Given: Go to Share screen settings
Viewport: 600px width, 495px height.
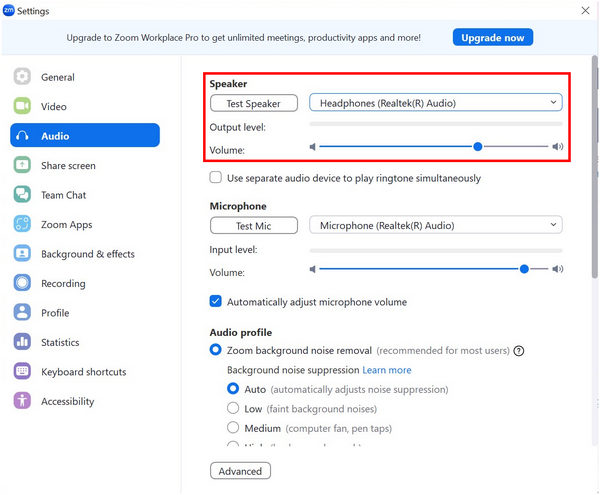Looking at the screenshot, I should point(85,165).
